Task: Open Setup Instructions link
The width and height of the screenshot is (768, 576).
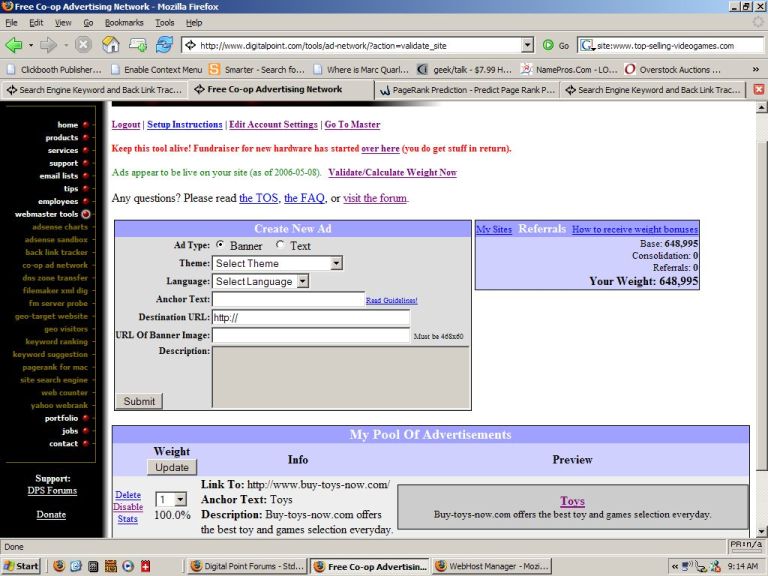Action: pyautogui.click(x=185, y=124)
